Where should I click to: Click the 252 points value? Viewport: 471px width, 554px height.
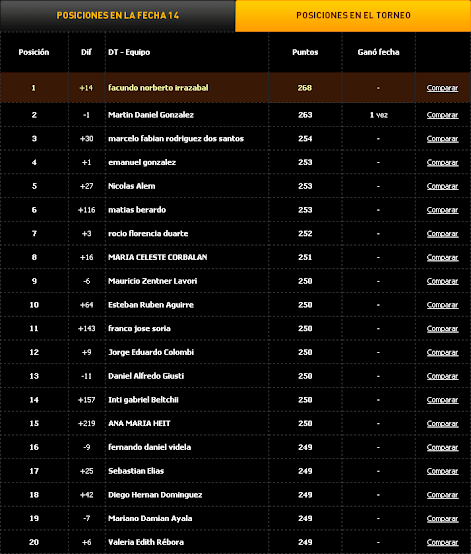pos(305,234)
